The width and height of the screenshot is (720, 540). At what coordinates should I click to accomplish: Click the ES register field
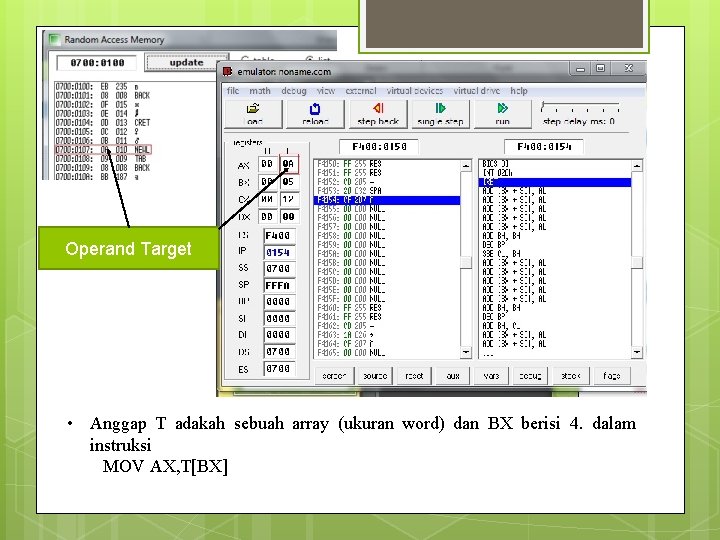(x=279, y=369)
